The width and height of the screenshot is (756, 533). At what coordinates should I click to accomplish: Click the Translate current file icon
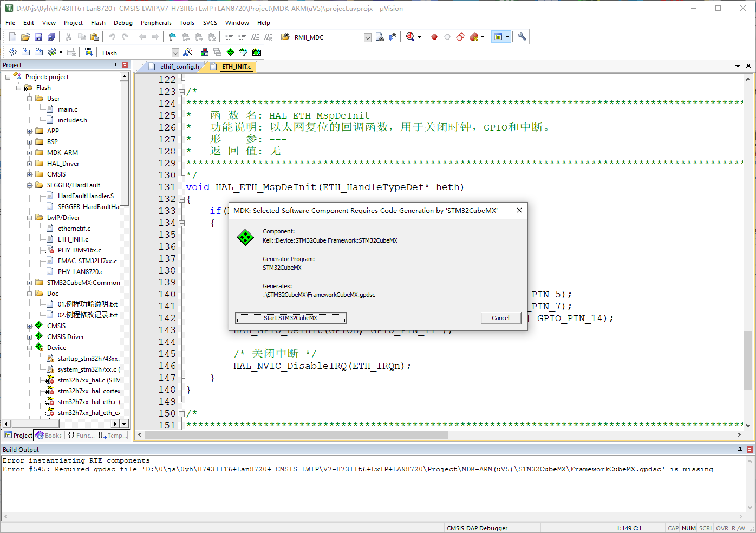12,52
